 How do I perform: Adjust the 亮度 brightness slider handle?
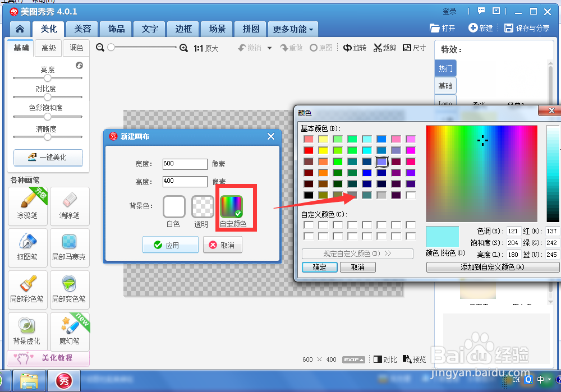[48, 78]
